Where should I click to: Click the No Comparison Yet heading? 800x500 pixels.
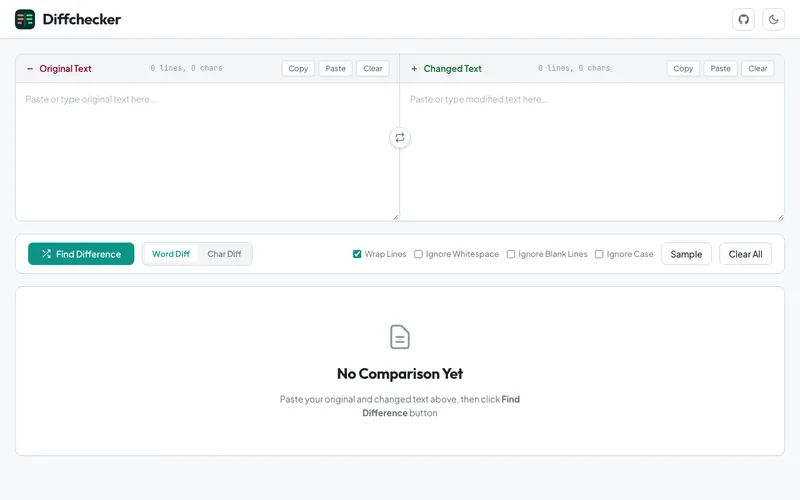point(400,373)
